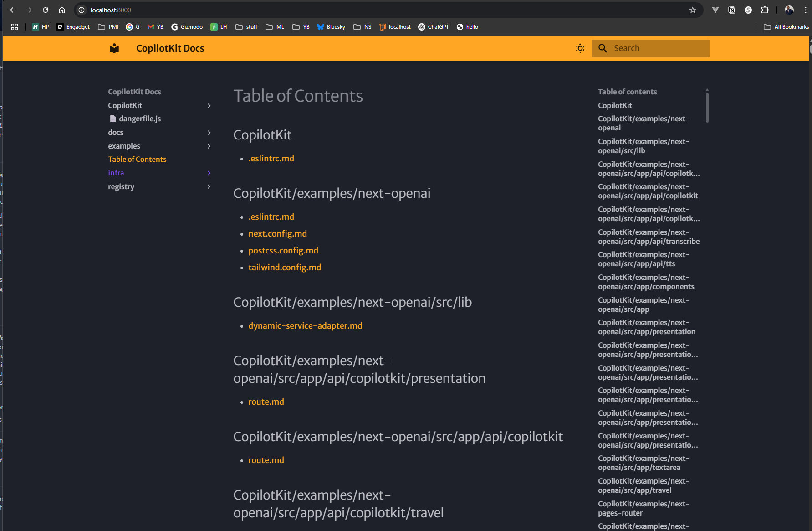
Task: Open the All Bookmarks folder
Action: tap(786, 27)
